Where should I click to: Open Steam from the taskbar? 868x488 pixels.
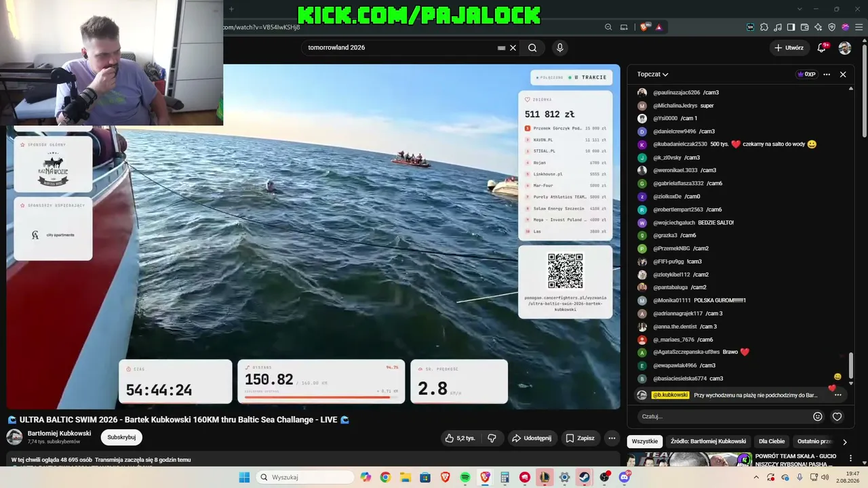pyautogui.click(x=585, y=477)
